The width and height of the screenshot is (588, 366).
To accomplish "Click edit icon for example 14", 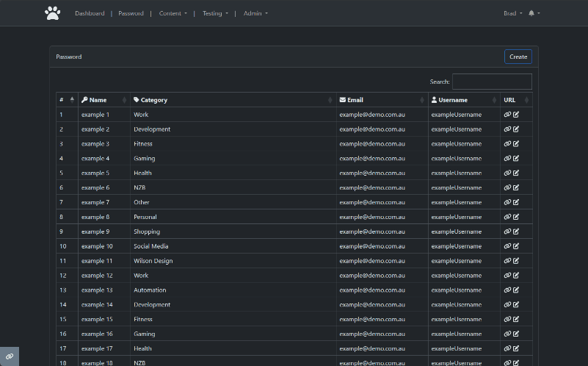I will click(x=516, y=305).
